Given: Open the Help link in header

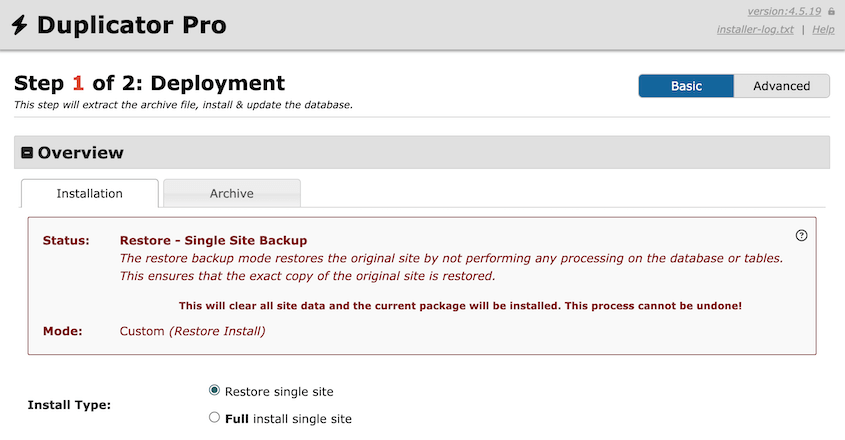Looking at the screenshot, I should (x=823, y=30).
